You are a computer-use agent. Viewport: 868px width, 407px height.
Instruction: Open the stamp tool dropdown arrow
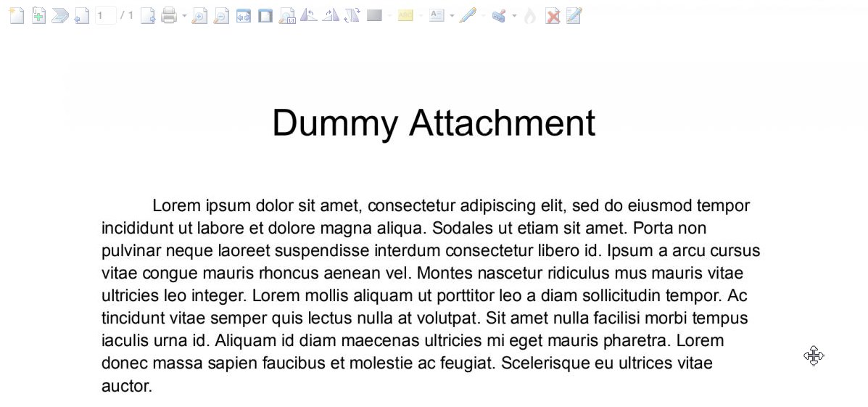coord(514,16)
